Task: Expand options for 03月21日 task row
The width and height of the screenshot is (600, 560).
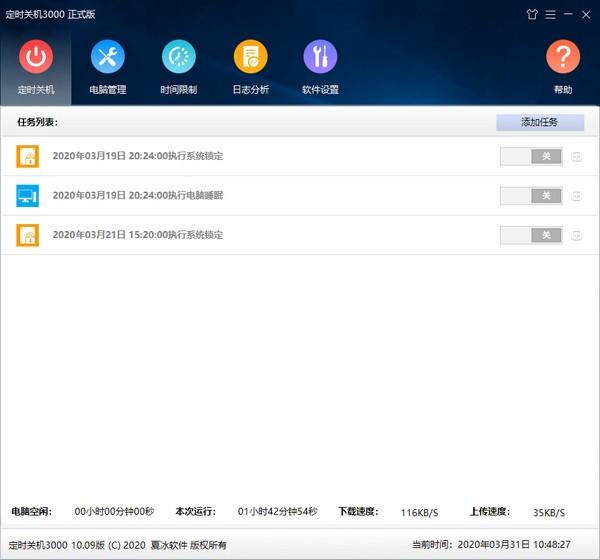Action: pyautogui.click(x=577, y=235)
